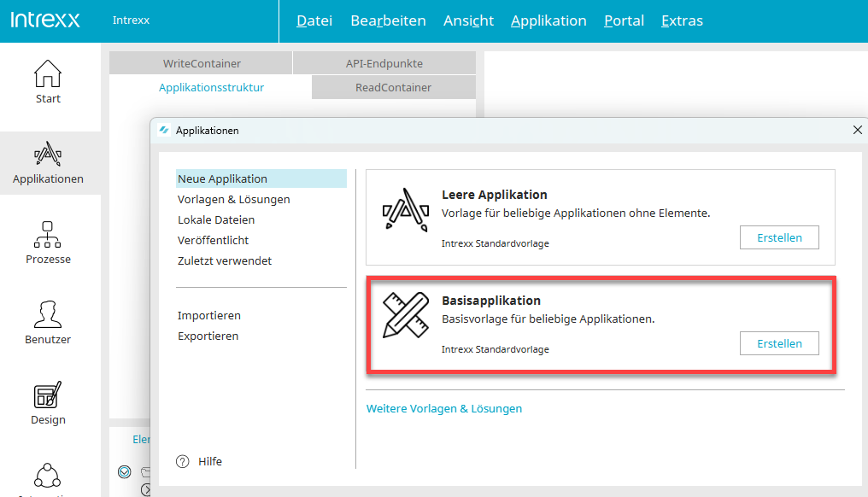Viewport: 868px width, 497px height.
Task: Click the Intrexx portal name in header
Action: [132, 20]
